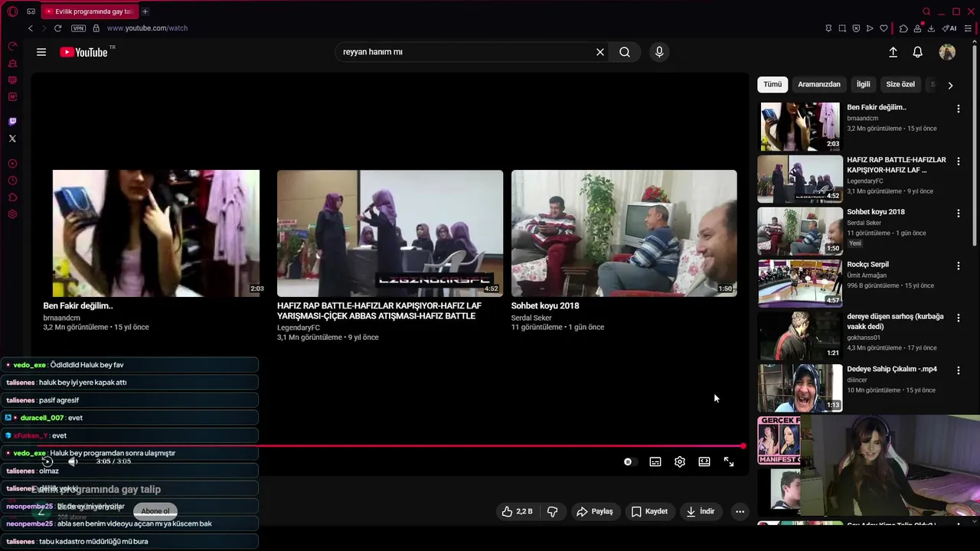Open options for sidebar 'Ben Fakir değilim..' video
980x551 pixels.
point(958,109)
